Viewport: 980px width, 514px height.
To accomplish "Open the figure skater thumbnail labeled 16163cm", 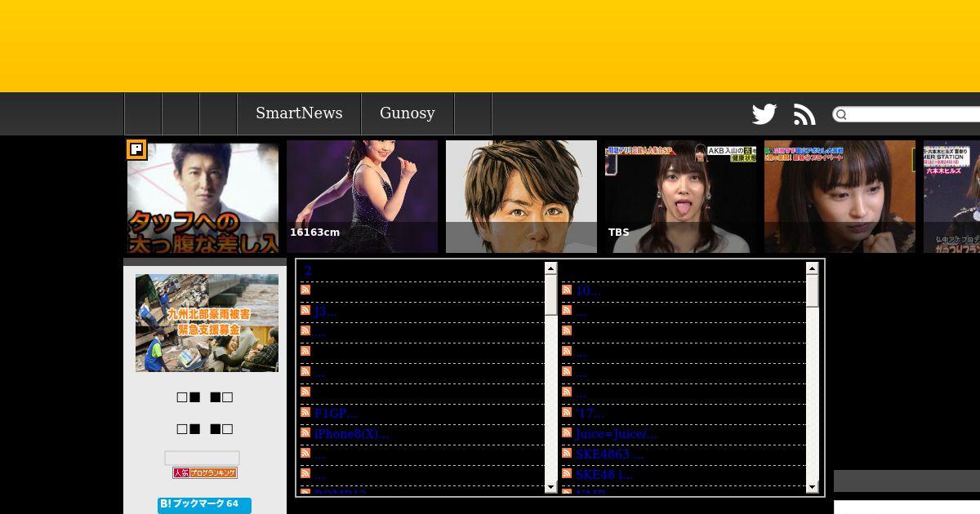I will [362, 197].
